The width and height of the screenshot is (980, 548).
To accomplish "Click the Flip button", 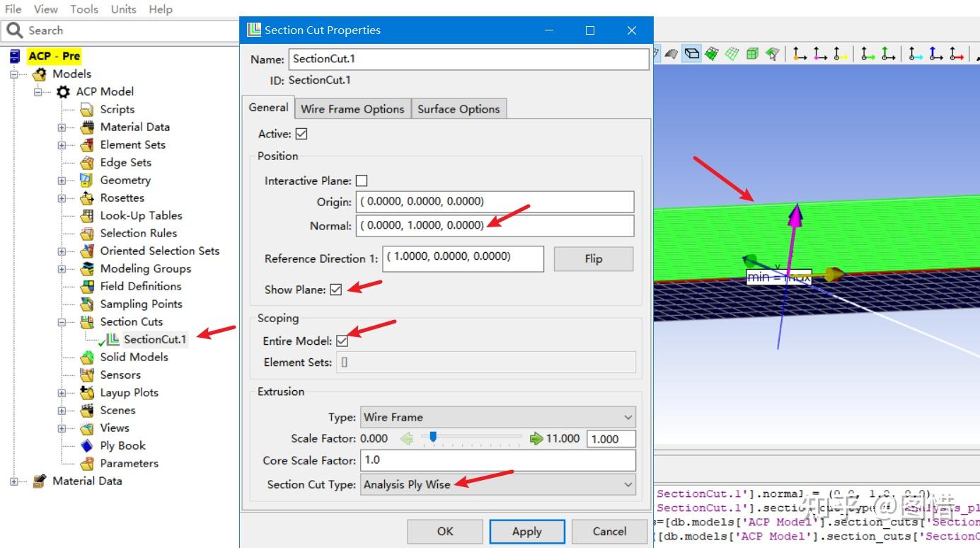I will 593,258.
